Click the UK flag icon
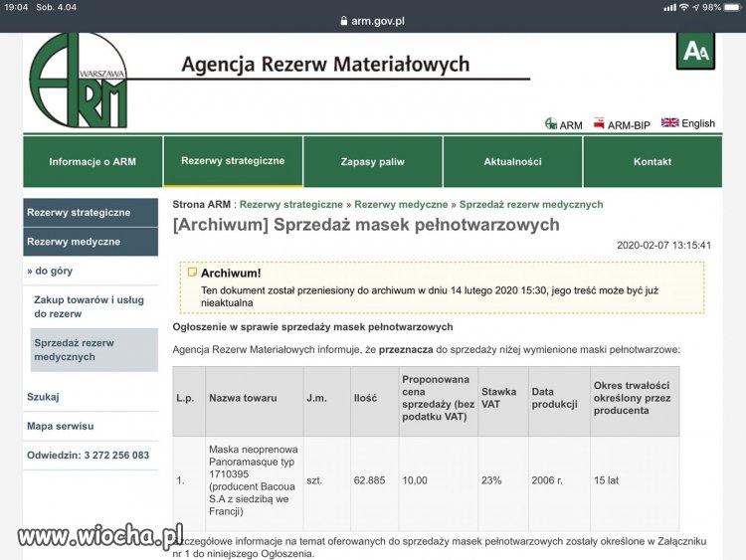 [669, 122]
